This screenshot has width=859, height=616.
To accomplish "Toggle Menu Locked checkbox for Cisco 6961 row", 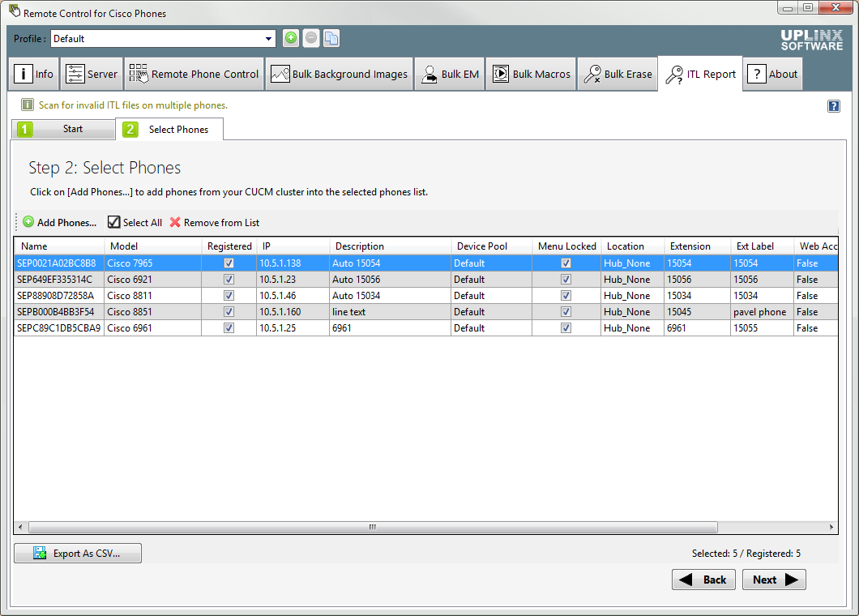I will pos(566,327).
